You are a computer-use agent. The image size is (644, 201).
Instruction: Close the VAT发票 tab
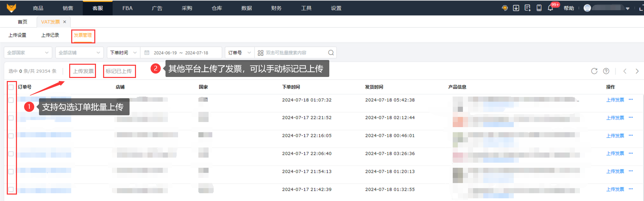(64, 22)
